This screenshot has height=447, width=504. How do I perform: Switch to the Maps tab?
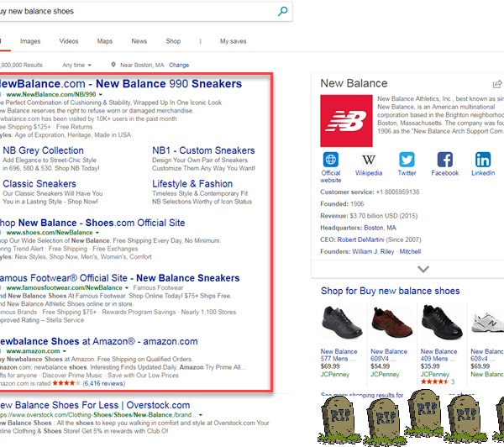click(x=104, y=41)
